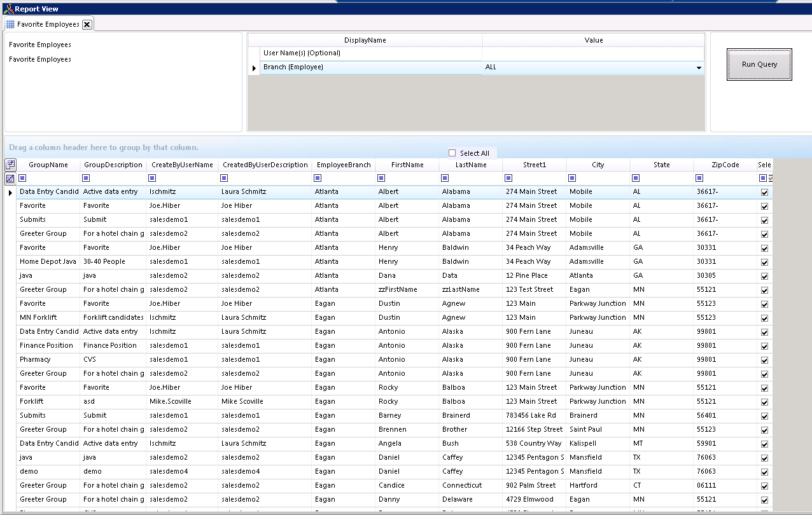The width and height of the screenshot is (812, 515).
Task: Click the '56401' zip code cell
Action: pyautogui.click(x=725, y=416)
